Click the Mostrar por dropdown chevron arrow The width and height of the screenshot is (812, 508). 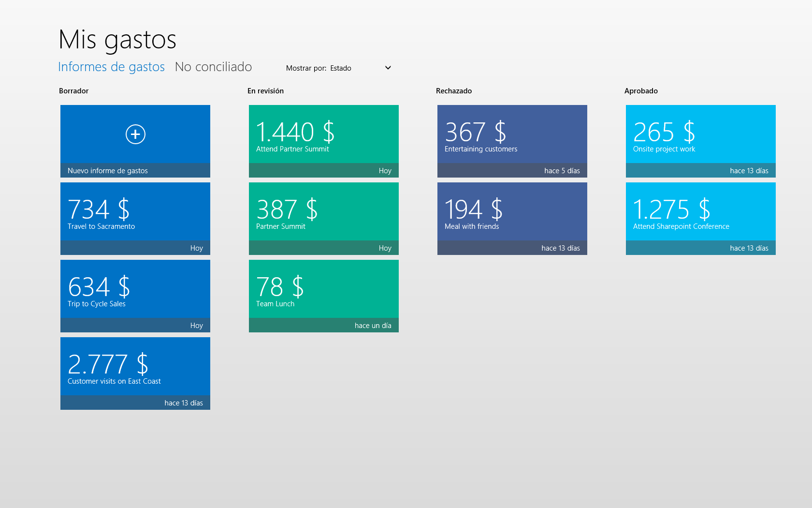point(388,68)
